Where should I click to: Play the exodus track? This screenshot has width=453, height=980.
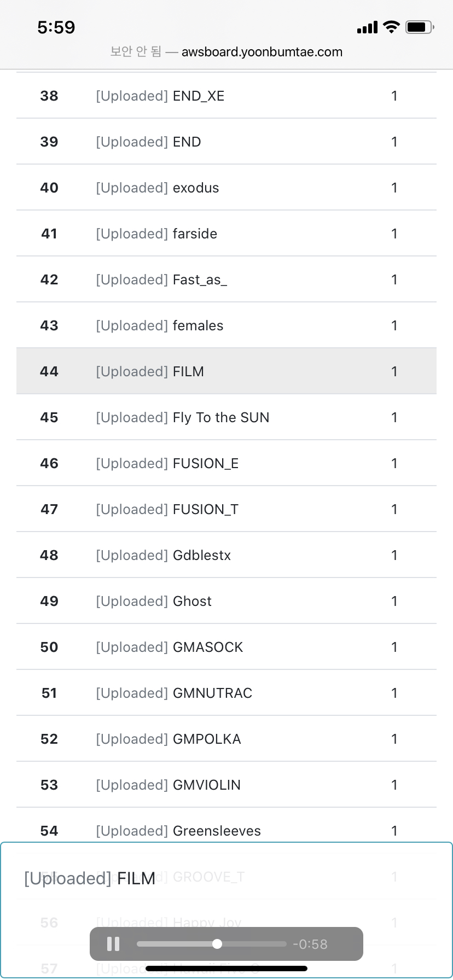coord(195,188)
